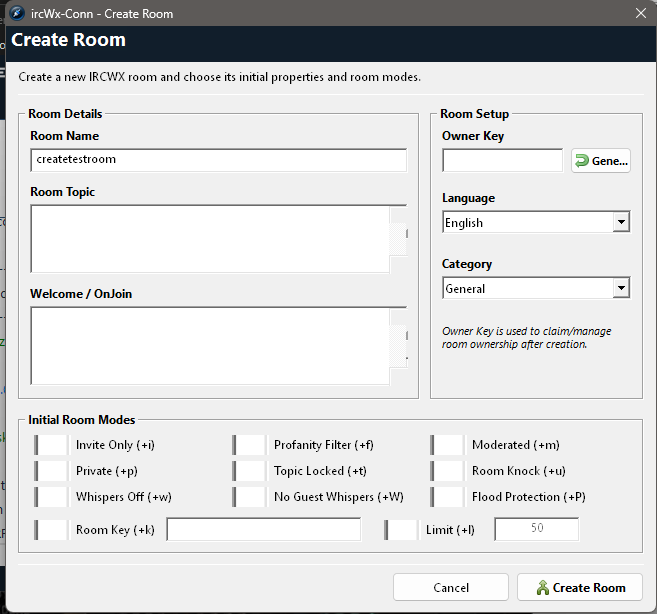Click inside the Welcome / OnJoin text area
Screen dimensions: 657x614
pos(210,346)
